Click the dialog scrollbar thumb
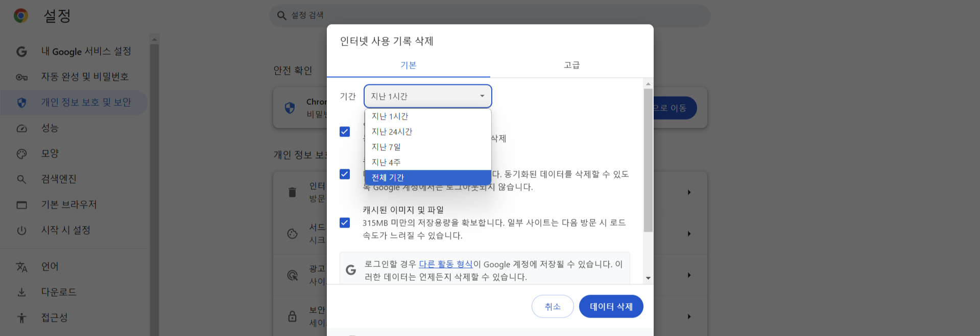The image size is (980, 336). [648, 161]
